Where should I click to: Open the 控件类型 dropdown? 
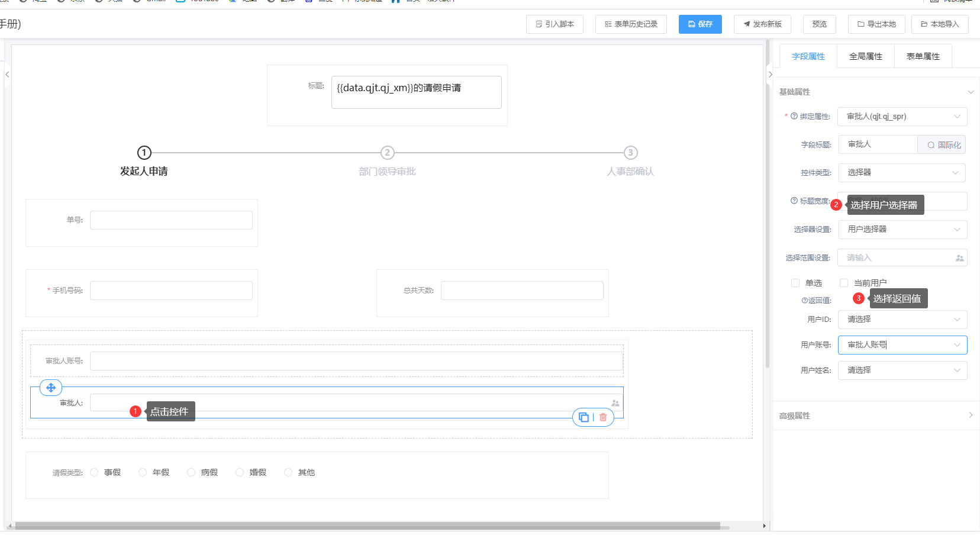point(902,173)
